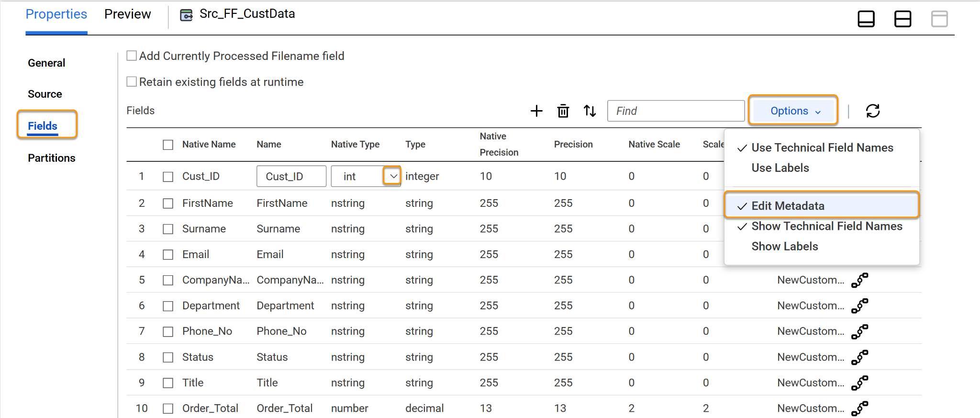This screenshot has width=980, height=418.
Task: Check Retain existing fields at runtime
Action: point(132,82)
